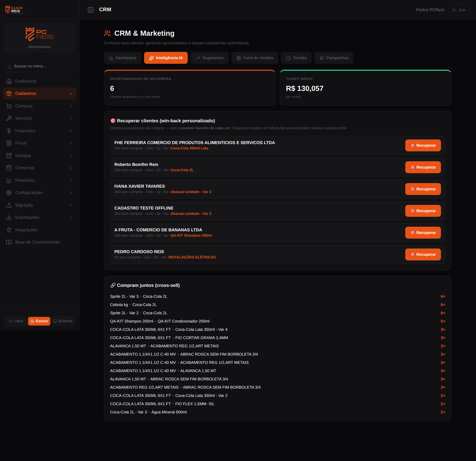Click the CRM & Marketing people icon
Image resolution: width=476 pixels, height=461 pixels.
[x=107, y=33]
